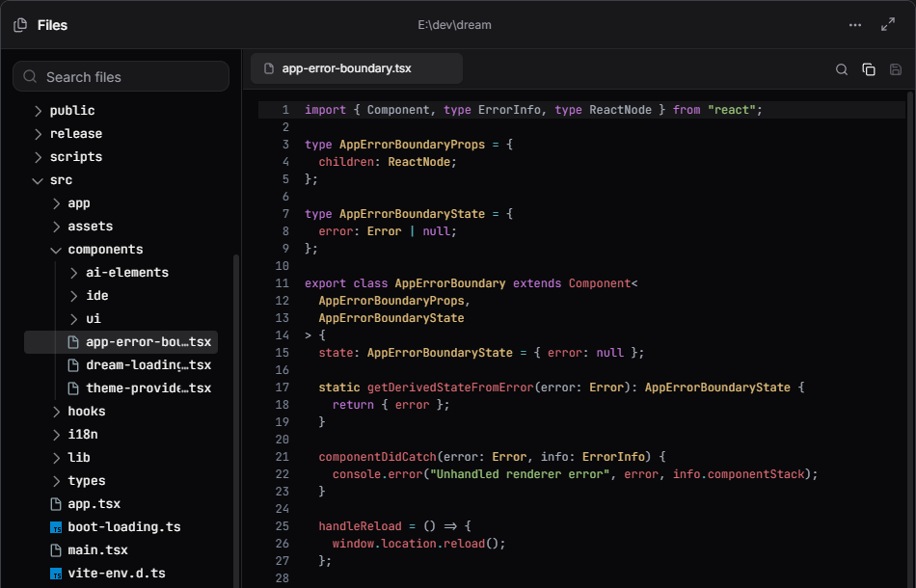Expand the release folder
The height and width of the screenshot is (588, 916).
(38, 134)
